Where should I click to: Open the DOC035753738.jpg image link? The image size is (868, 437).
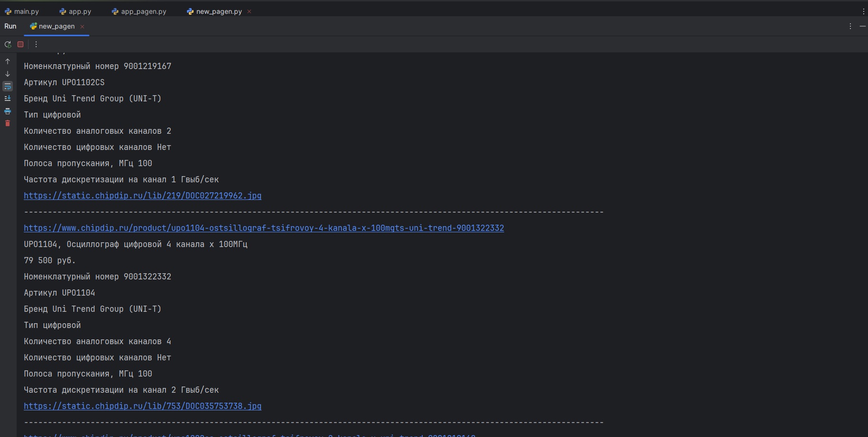[143, 406]
